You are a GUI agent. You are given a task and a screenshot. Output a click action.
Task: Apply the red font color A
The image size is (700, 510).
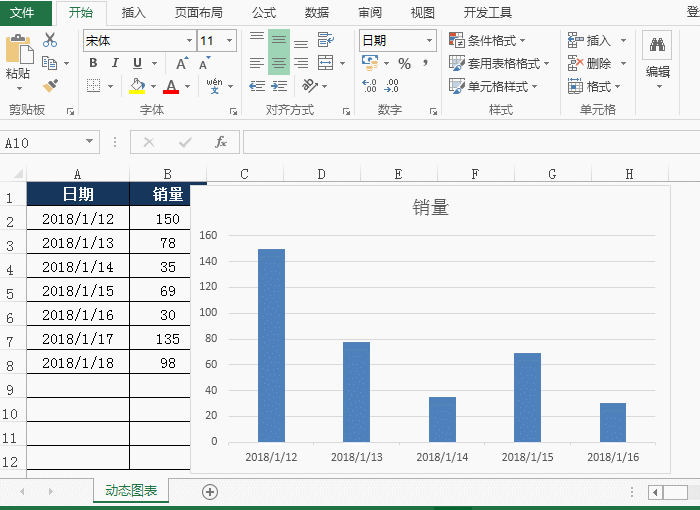pos(171,85)
